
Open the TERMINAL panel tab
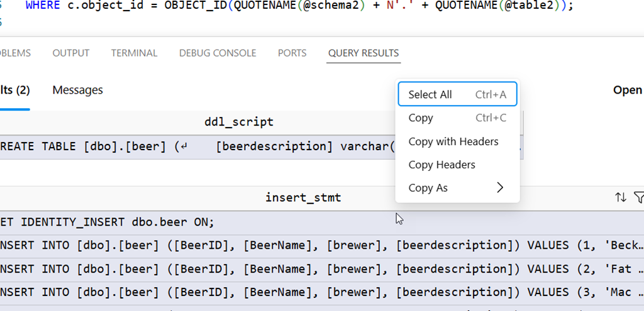[x=134, y=53]
